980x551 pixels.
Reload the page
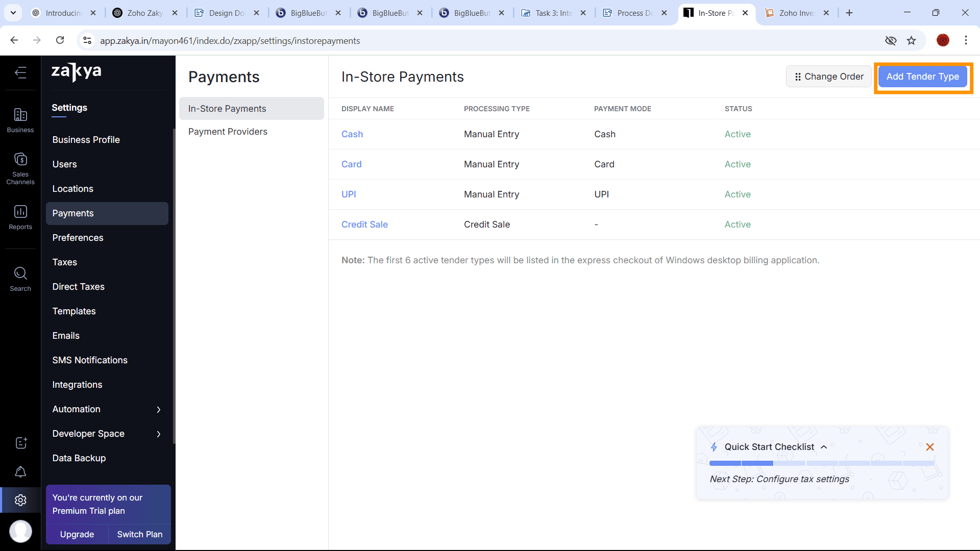click(60, 40)
